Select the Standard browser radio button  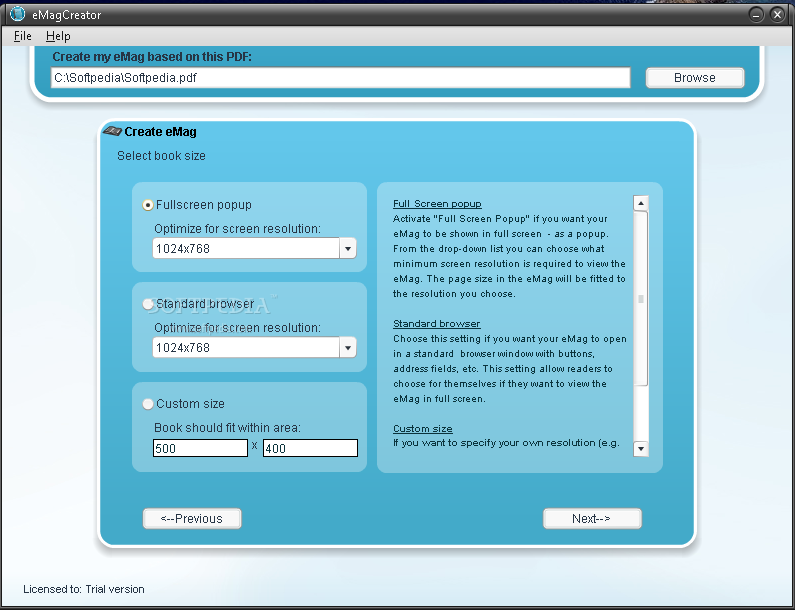click(x=148, y=304)
